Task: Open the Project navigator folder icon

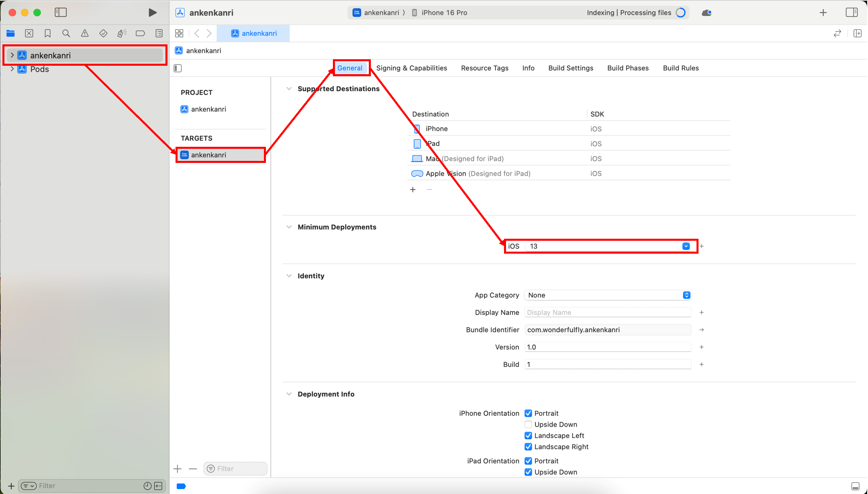Action: click(10, 33)
